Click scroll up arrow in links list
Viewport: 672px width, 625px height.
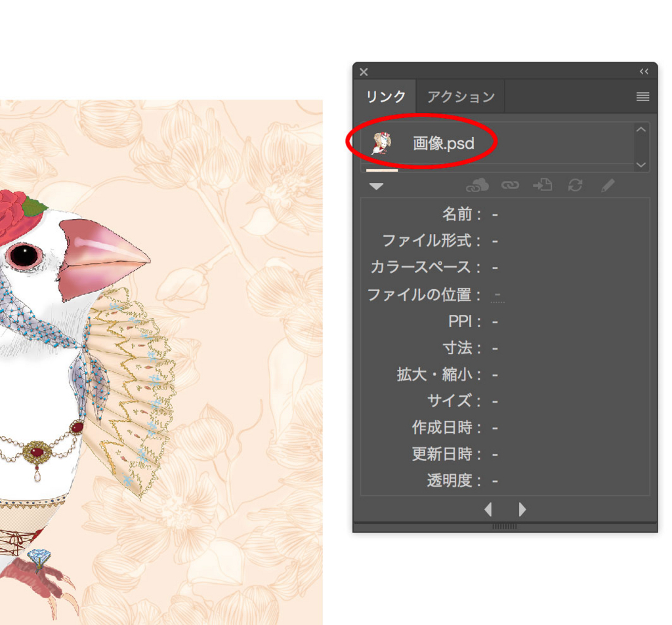[641, 129]
